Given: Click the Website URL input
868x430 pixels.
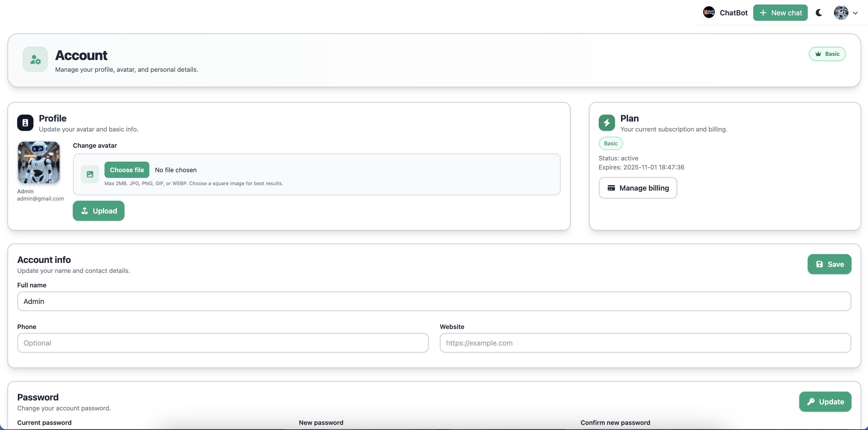Looking at the screenshot, I should tap(645, 343).
